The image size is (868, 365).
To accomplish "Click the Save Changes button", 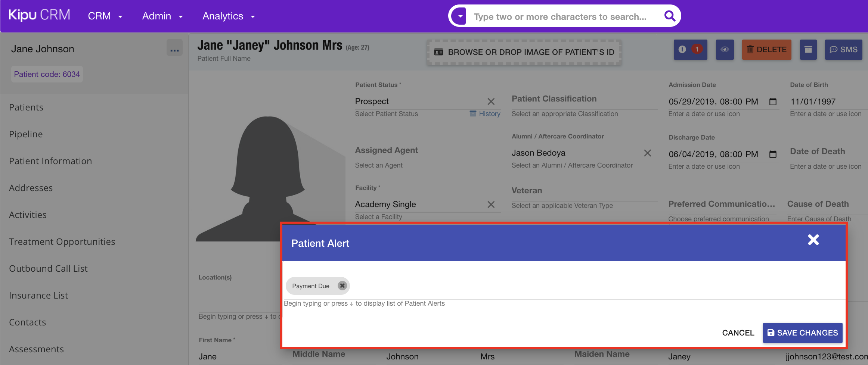I will (x=802, y=333).
